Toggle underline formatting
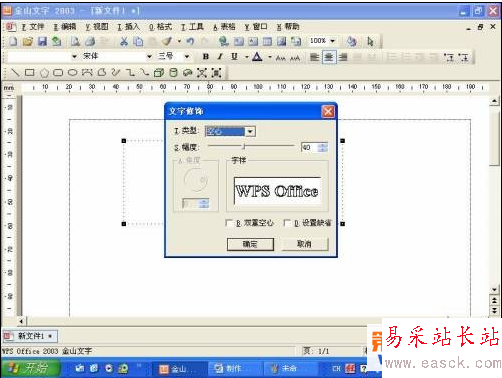 click(x=235, y=57)
